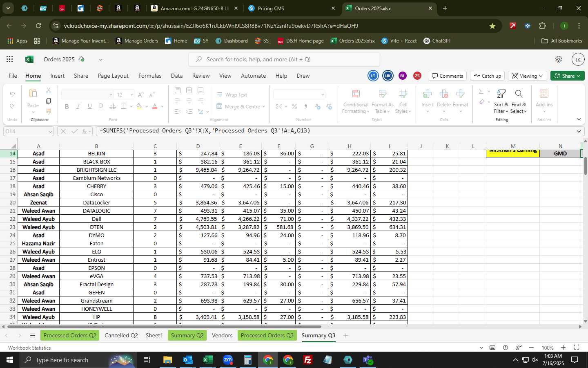The height and width of the screenshot is (368, 588).
Task: Click the Cut scissors icon
Action: pos(49,90)
